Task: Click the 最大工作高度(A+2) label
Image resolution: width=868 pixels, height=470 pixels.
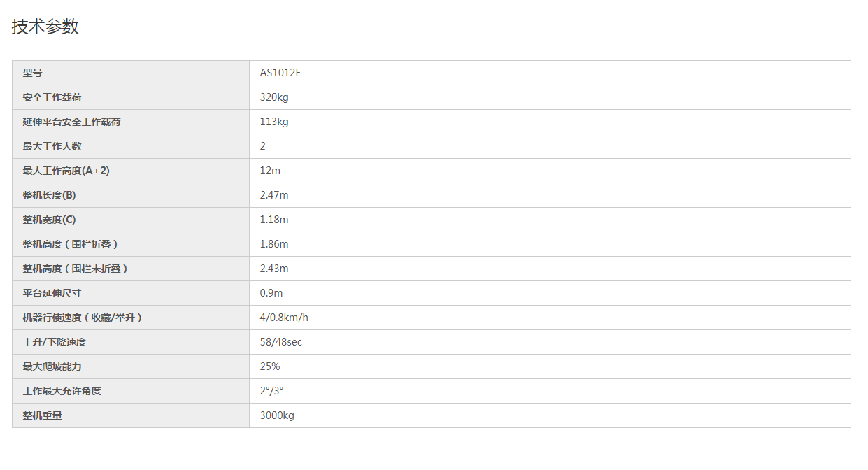Action: tap(66, 171)
